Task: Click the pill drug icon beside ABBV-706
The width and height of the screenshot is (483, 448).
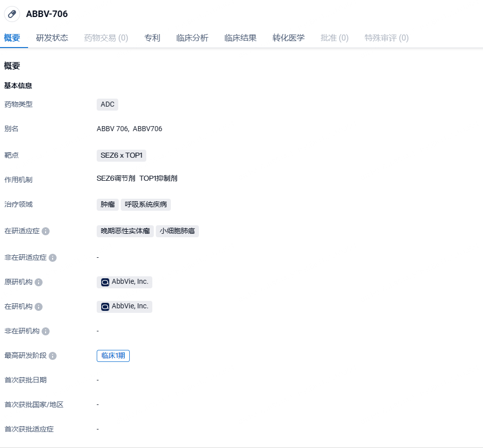Action: click(12, 14)
